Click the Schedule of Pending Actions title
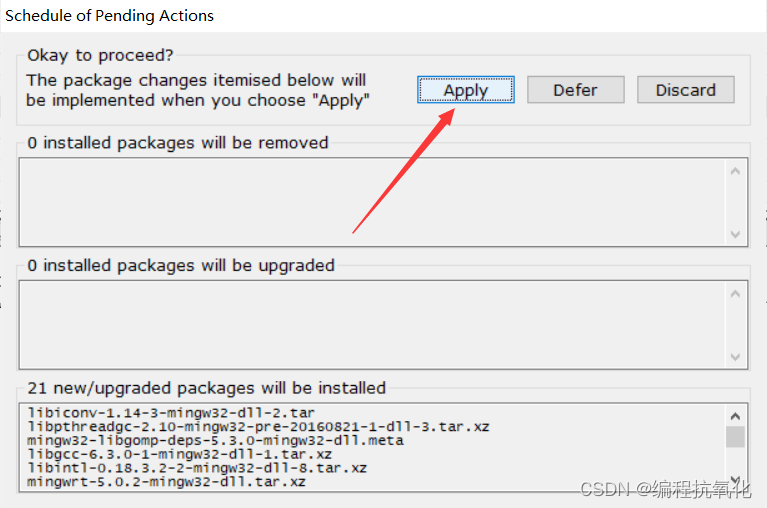Image resolution: width=767 pixels, height=508 pixels. [110, 16]
